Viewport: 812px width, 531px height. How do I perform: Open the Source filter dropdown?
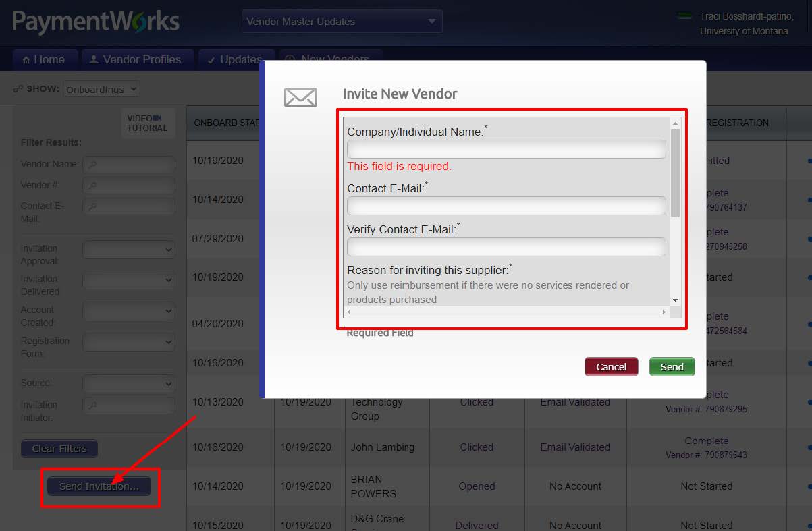click(x=128, y=383)
